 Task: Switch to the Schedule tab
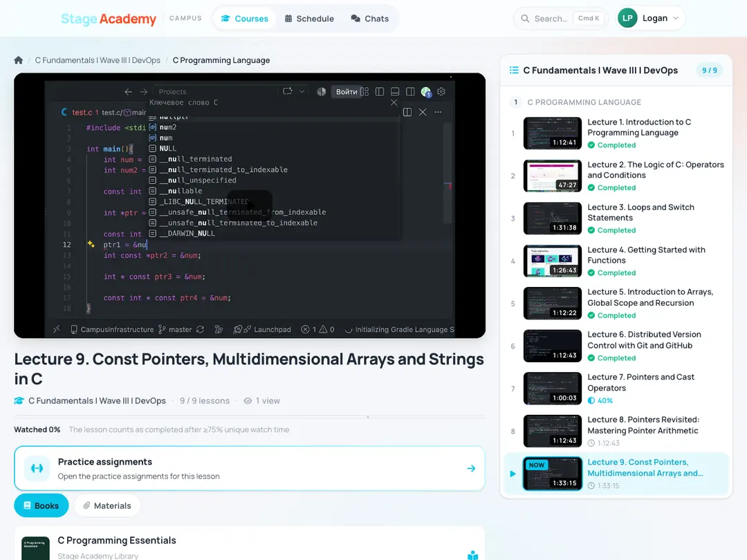pos(309,19)
